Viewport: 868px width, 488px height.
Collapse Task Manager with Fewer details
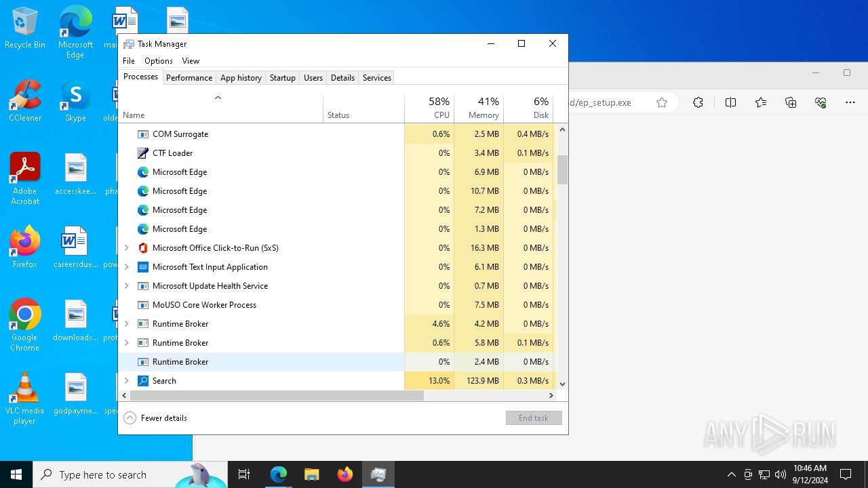pos(155,418)
